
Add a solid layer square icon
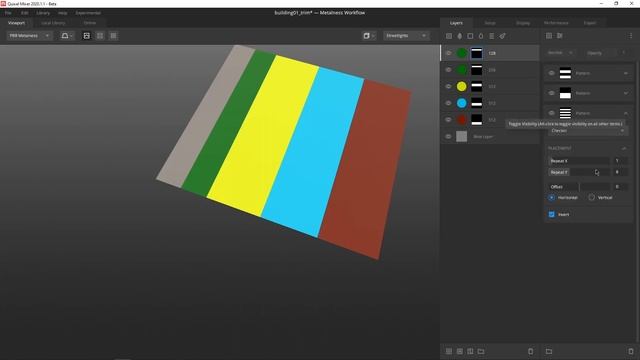tap(470, 36)
